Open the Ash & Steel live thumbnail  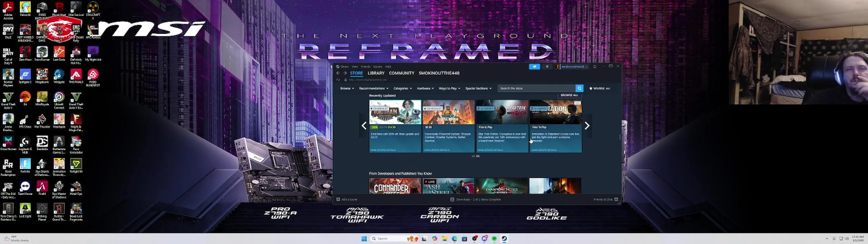(x=449, y=186)
